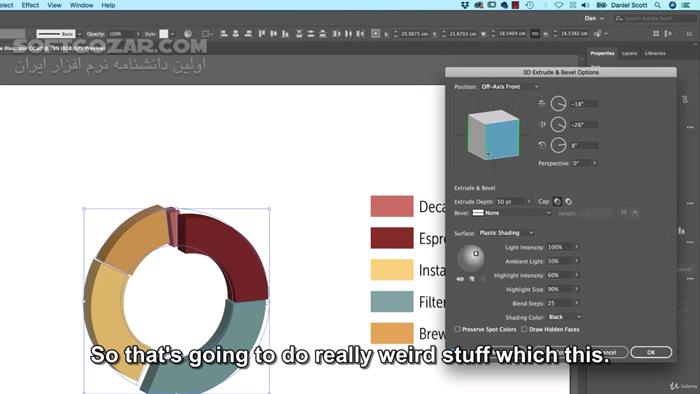The width and height of the screenshot is (700, 394).
Task: Click the Wi-Fi status icon
Action: [558, 5]
